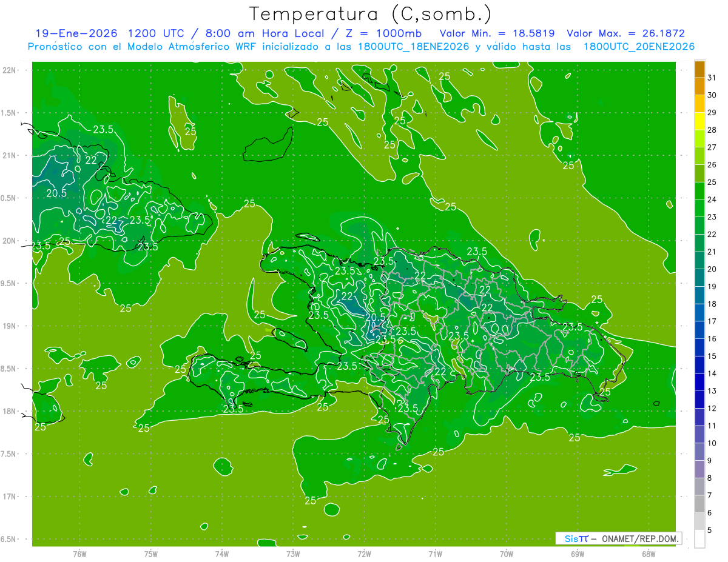Viewport: 728px width, 562px height.
Task: Click "Valor Min. = 18.5819" text
Action: [x=497, y=33]
